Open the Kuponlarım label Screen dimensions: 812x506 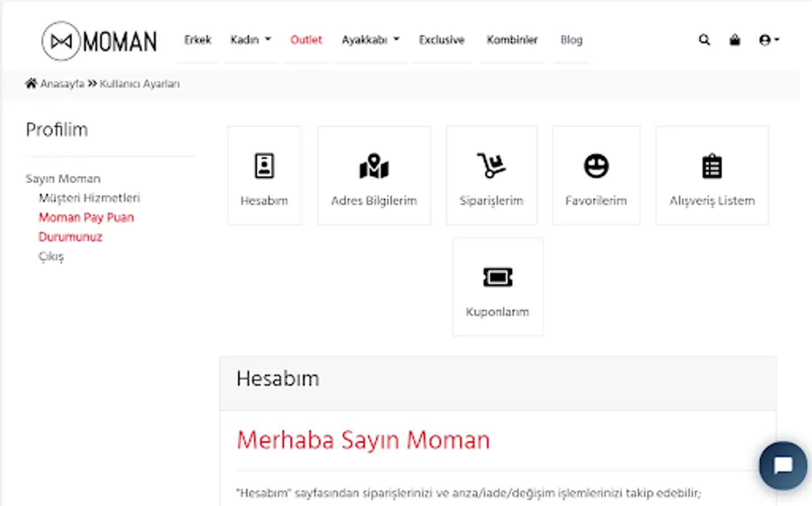pos(498,312)
